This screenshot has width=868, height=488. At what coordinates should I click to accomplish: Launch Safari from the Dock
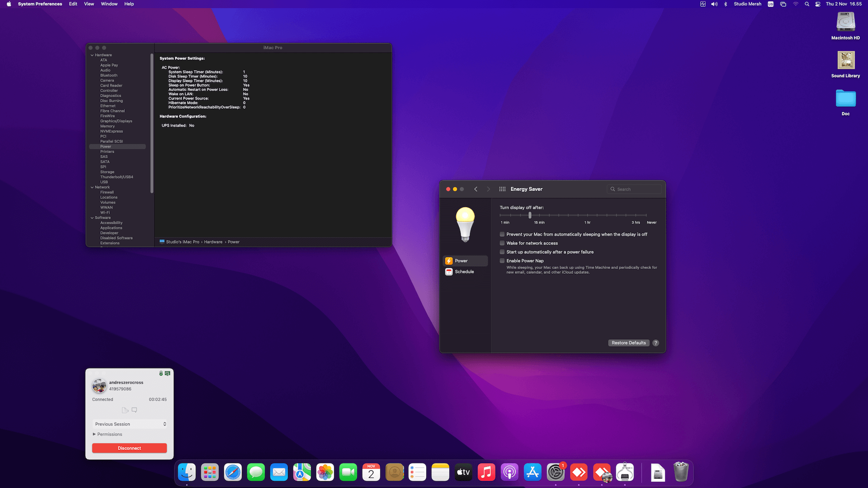pyautogui.click(x=233, y=473)
